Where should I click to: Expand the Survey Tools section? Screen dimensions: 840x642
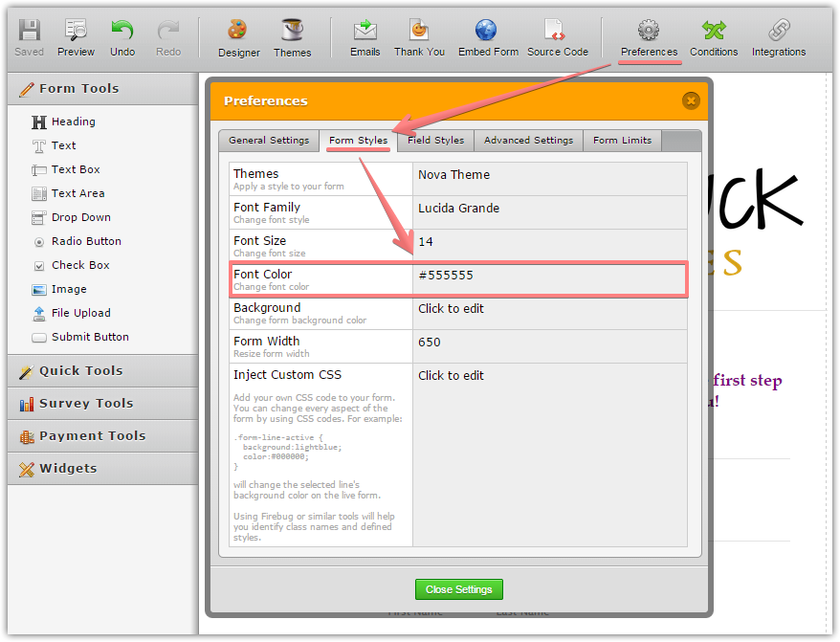(85, 404)
